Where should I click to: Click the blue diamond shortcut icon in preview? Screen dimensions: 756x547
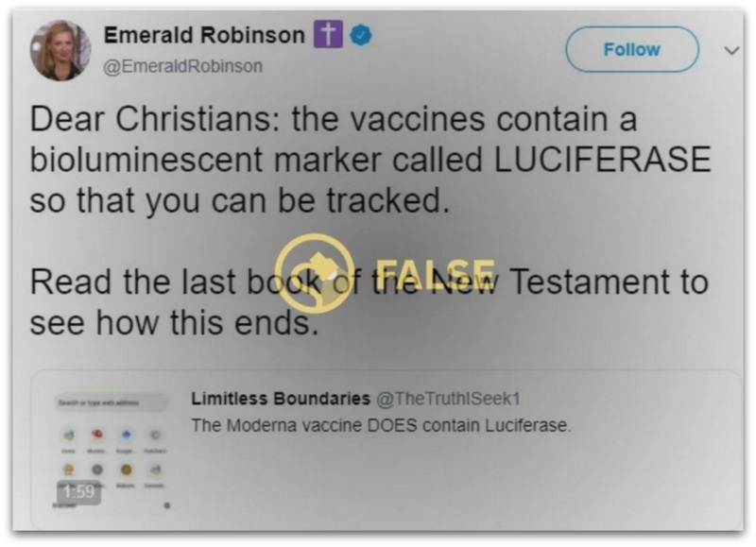(127, 436)
